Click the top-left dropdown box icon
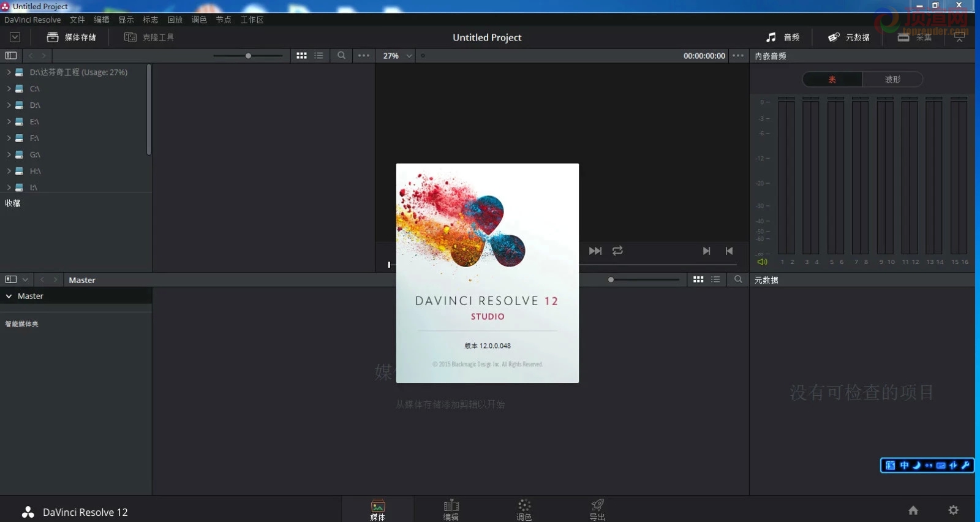This screenshot has width=980, height=522. pyautogui.click(x=15, y=37)
